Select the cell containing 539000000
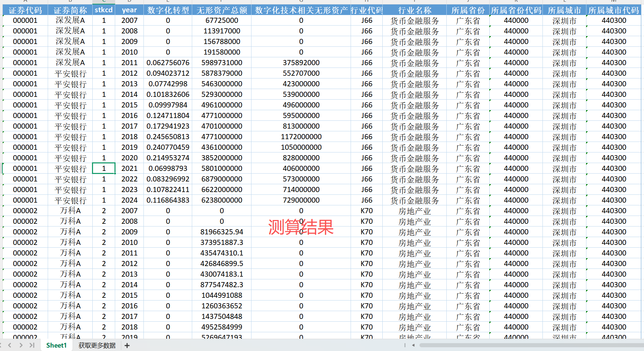 [x=301, y=94]
